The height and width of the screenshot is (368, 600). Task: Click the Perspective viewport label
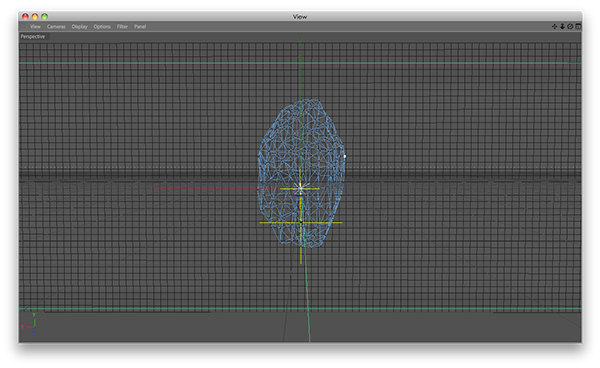[33, 36]
